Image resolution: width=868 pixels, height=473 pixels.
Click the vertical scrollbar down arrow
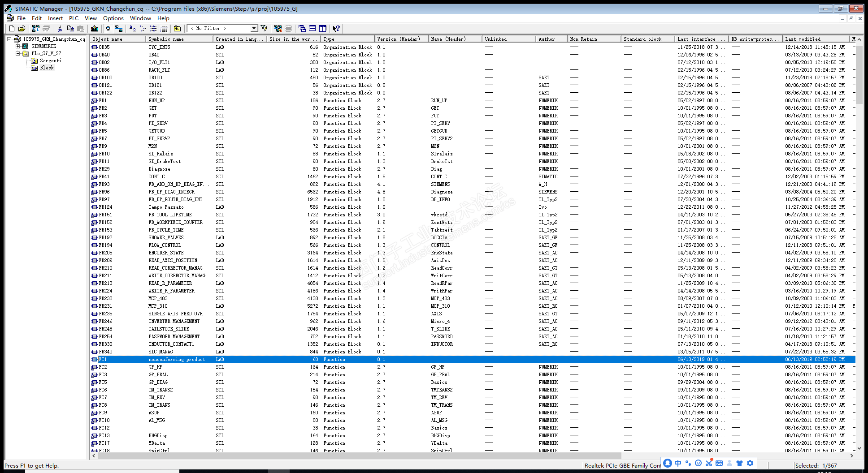(x=859, y=448)
